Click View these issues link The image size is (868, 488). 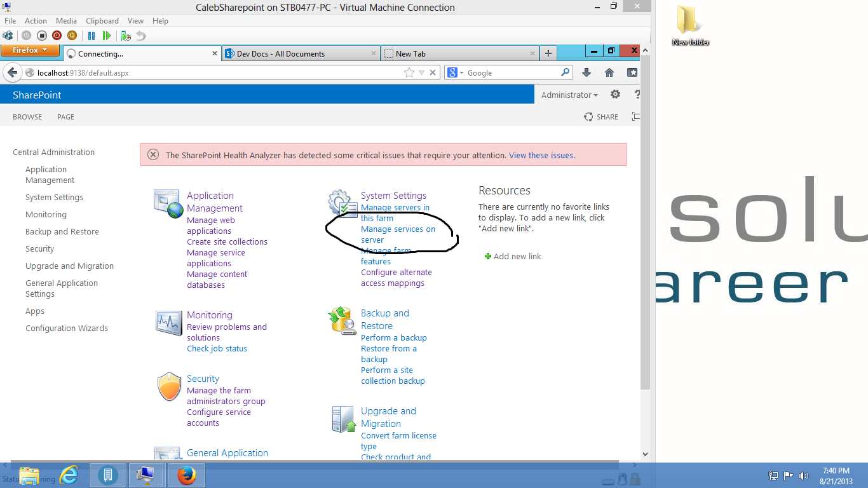(542, 155)
